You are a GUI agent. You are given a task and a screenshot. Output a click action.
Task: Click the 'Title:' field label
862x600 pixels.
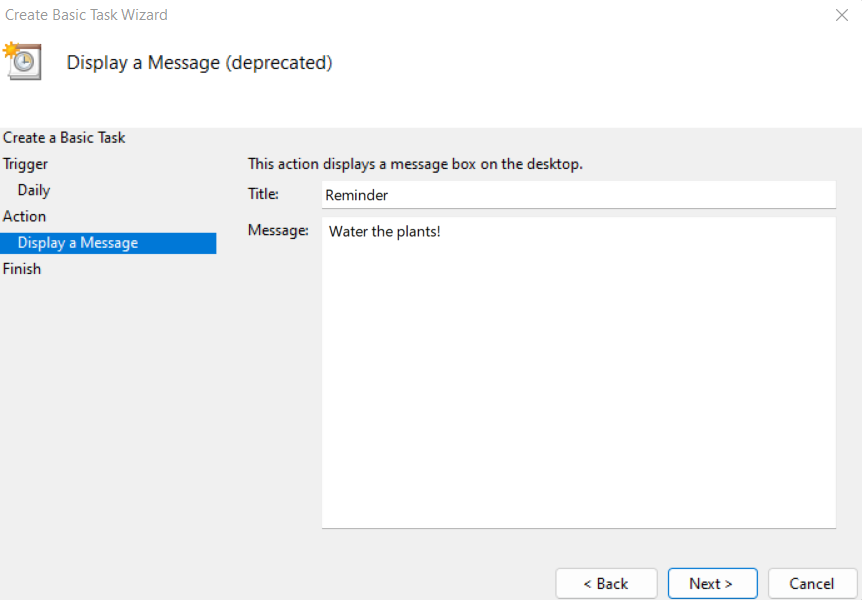pyautogui.click(x=263, y=194)
